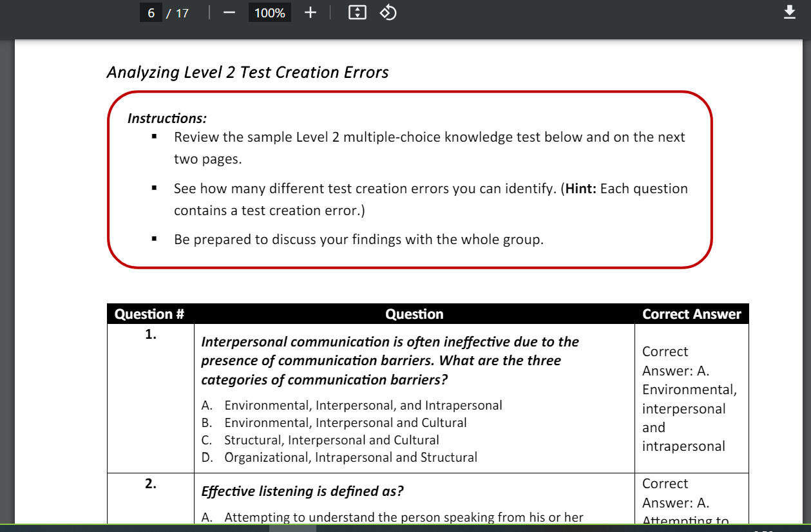The height and width of the screenshot is (532, 811).
Task: Zoom out using the minus icon
Action: tap(229, 12)
